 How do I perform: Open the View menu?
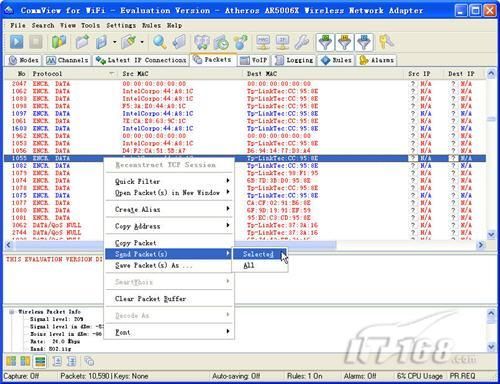(68, 25)
